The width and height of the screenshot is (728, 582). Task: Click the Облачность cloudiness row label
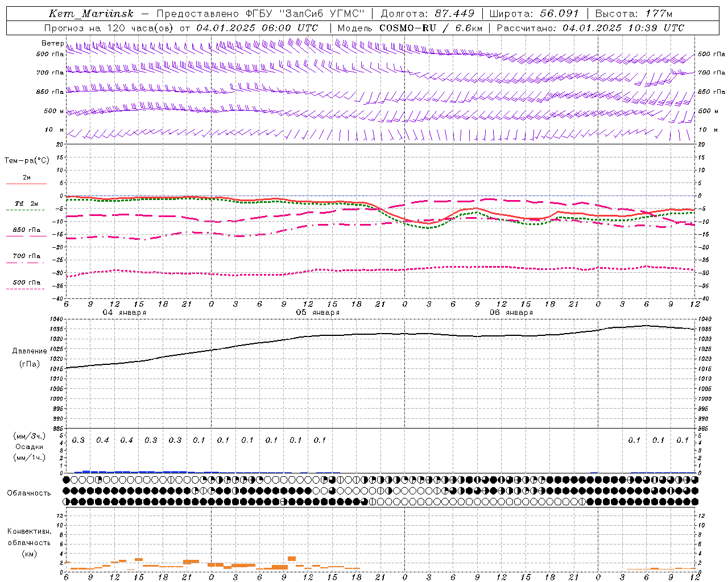29,493
